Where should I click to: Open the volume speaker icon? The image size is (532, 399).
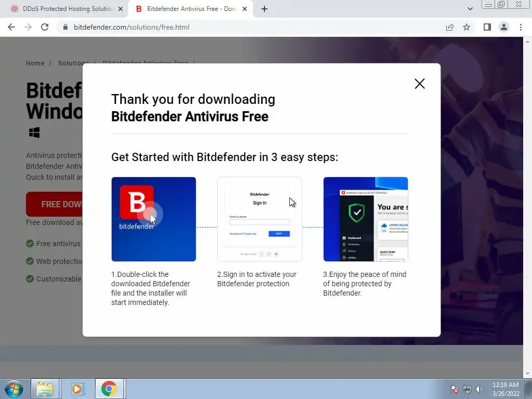pos(480,389)
